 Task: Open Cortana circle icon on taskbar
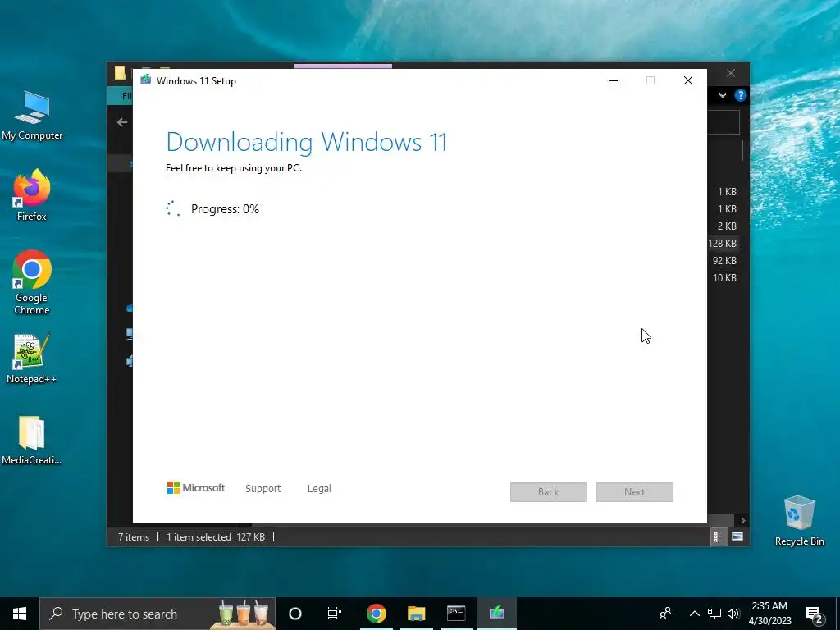point(295,614)
